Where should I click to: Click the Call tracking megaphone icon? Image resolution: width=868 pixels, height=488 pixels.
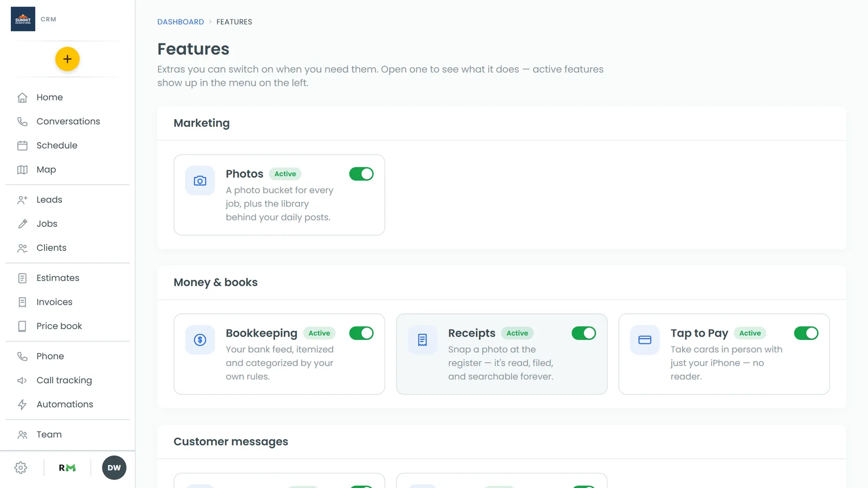tap(22, 381)
